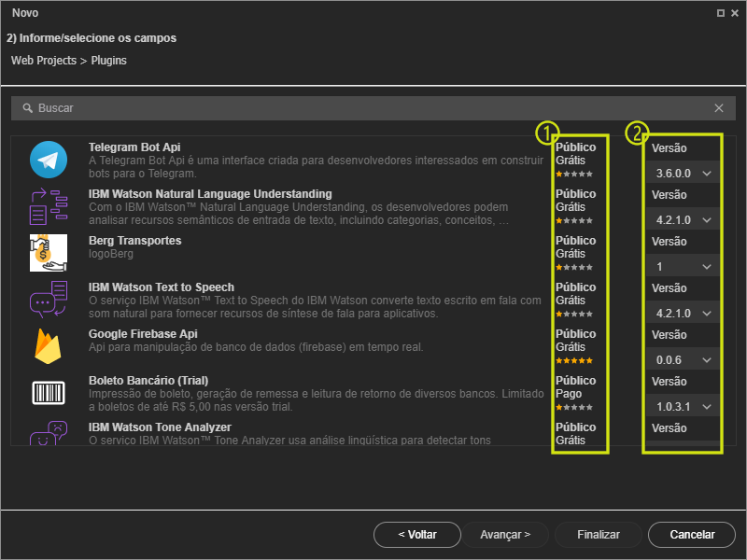This screenshot has width=747, height=560.
Task: Click the magnifier icon in the search bar
Action: click(28, 108)
